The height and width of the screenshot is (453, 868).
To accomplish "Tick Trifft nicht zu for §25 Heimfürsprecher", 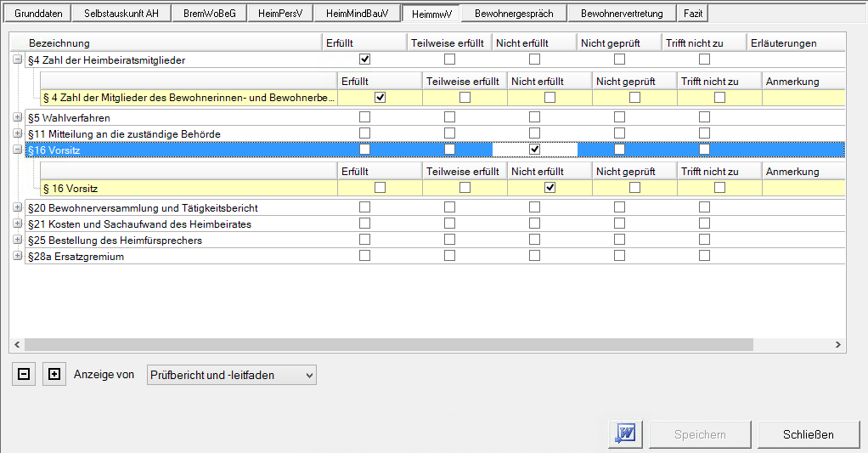I will coord(704,240).
